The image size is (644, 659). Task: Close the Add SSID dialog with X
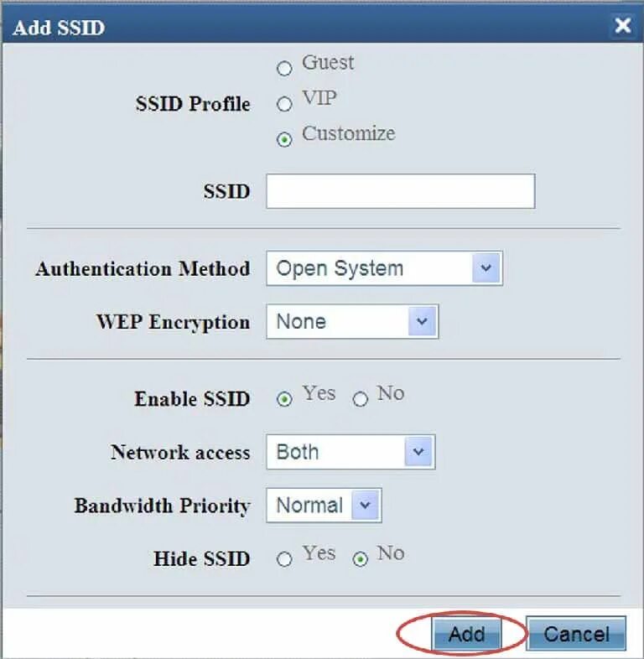coord(622,26)
